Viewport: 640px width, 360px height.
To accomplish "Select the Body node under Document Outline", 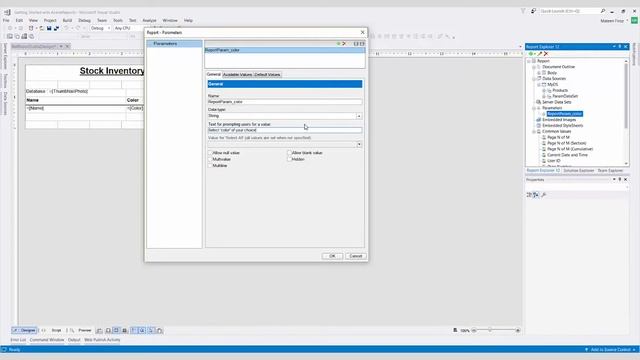I will point(552,73).
